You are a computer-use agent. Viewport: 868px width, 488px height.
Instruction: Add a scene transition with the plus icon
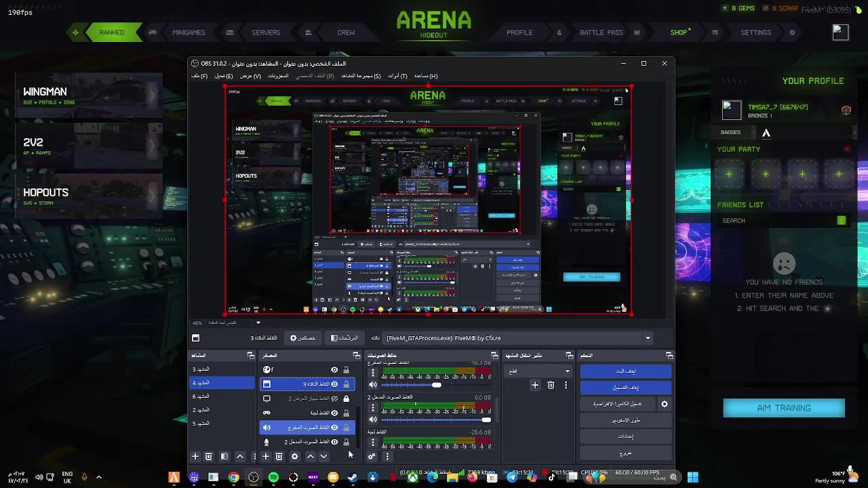(x=535, y=385)
